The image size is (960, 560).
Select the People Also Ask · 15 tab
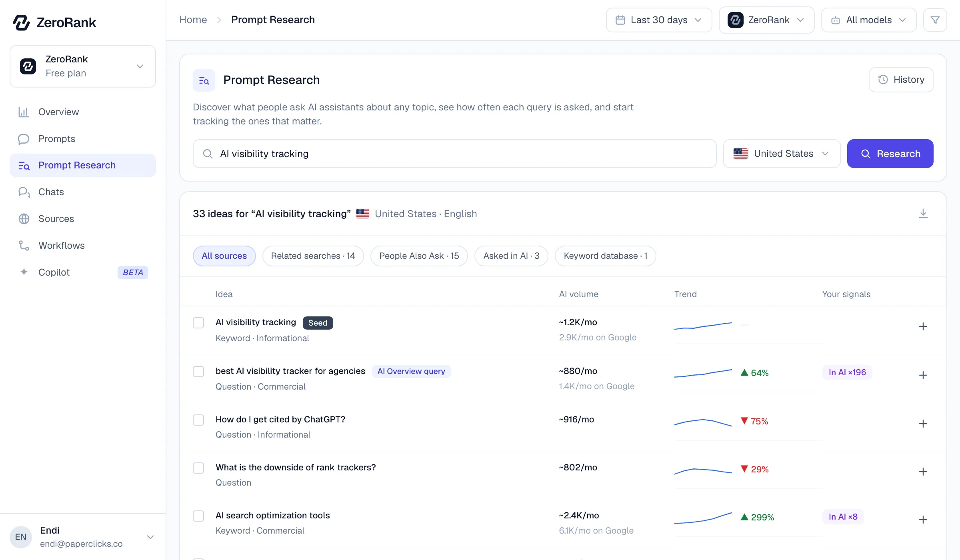pos(419,256)
